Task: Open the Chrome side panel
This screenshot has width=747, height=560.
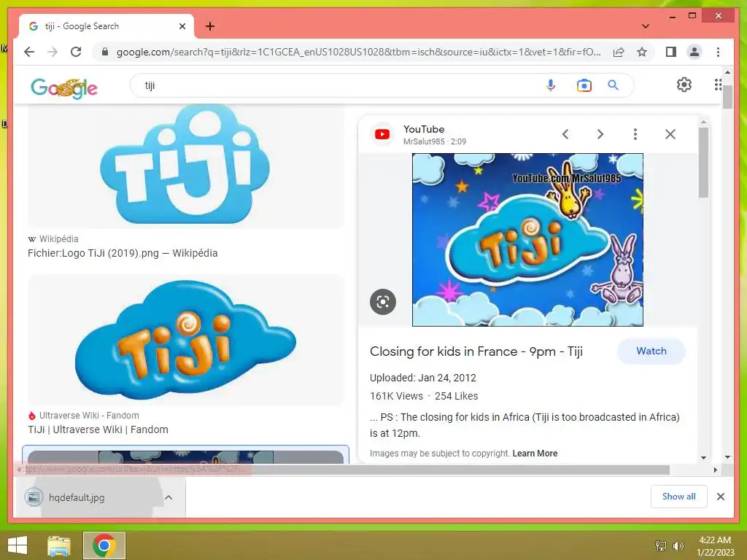Action: [x=671, y=52]
